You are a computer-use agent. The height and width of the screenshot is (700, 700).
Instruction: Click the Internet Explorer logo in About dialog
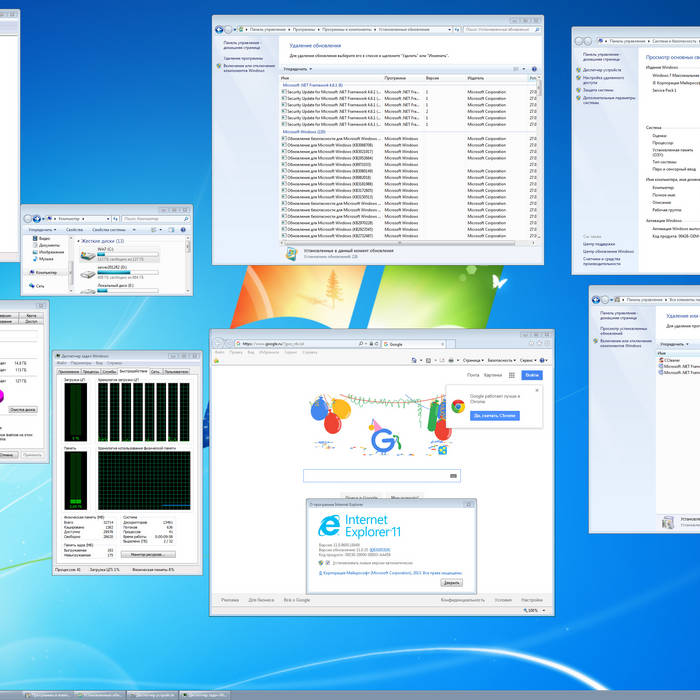pyautogui.click(x=329, y=525)
